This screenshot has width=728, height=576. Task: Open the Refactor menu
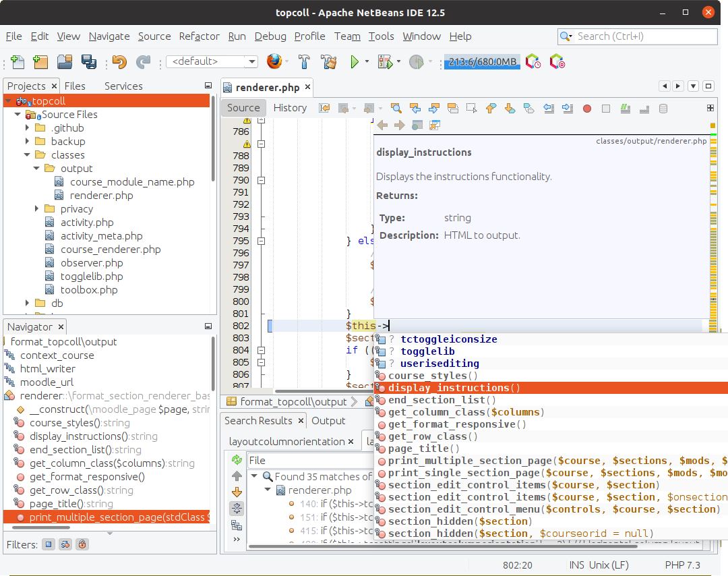point(199,36)
